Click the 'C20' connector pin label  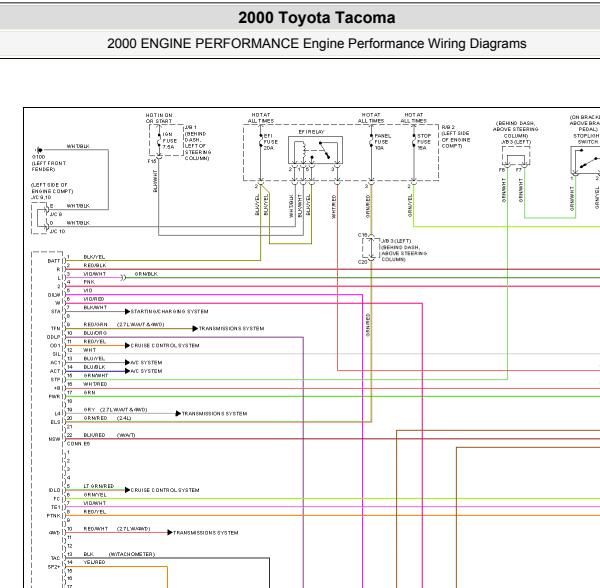(363, 262)
